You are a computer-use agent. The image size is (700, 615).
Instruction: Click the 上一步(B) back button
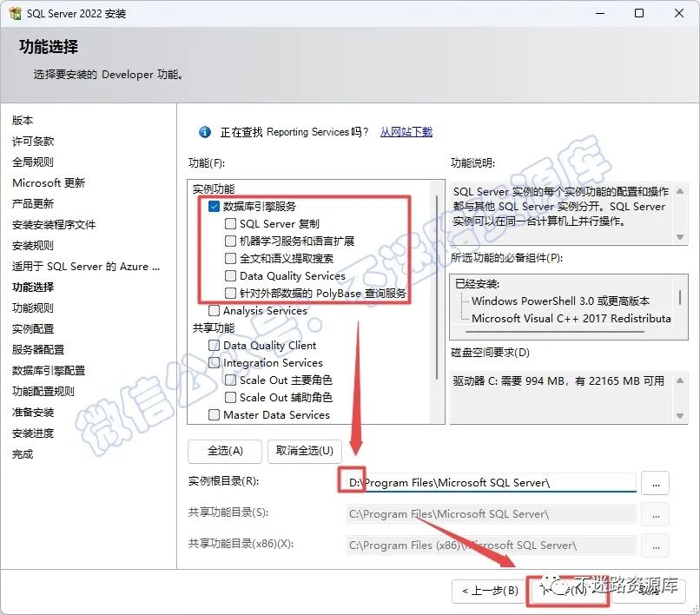(489, 591)
